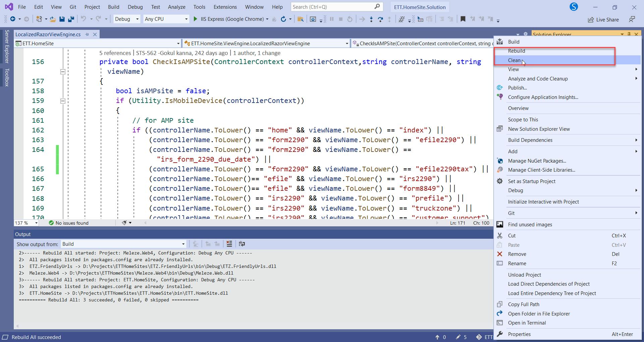The height and width of the screenshot is (342, 644).
Task: Click the Step Over debug icon
Action: coord(380,19)
